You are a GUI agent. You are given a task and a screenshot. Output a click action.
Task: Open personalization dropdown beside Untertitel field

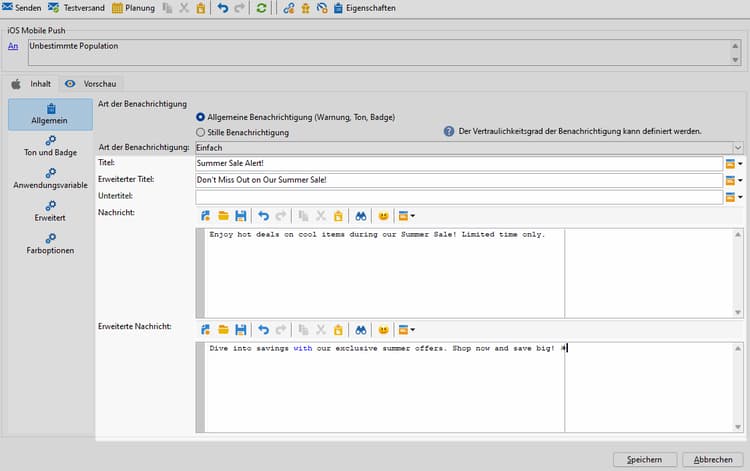pyautogui.click(x=734, y=197)
